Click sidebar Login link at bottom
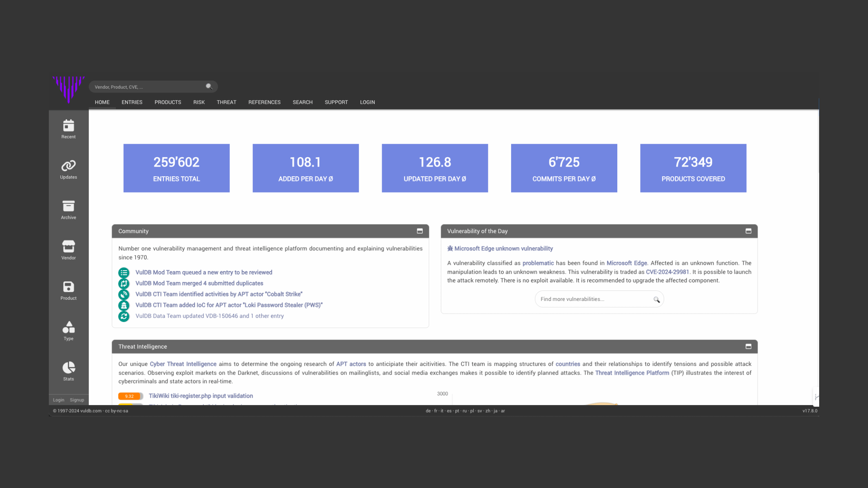Image resolution: width=868 pixels, height=488 pixels. click(59, 400)
